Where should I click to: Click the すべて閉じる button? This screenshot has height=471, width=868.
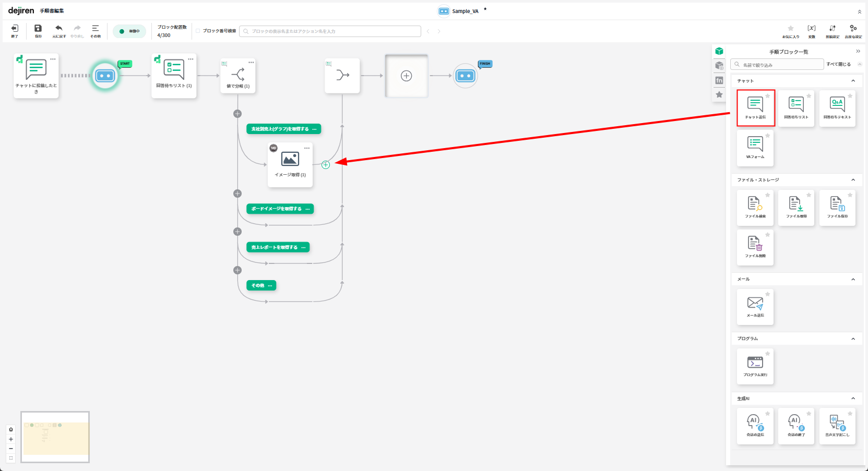coord(838,65)
